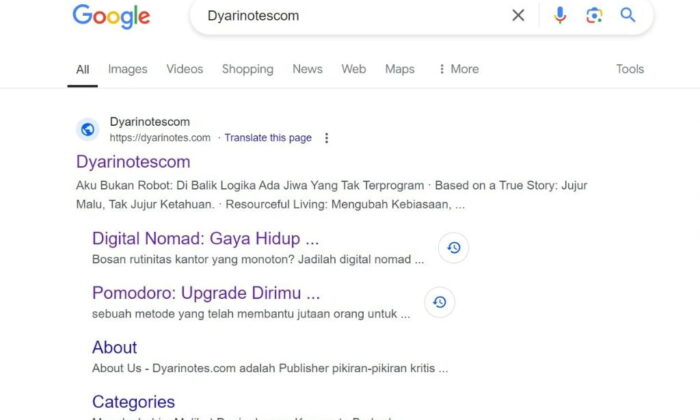
Task: Open the Tools filter menu
Action: (x=630, y=69)
